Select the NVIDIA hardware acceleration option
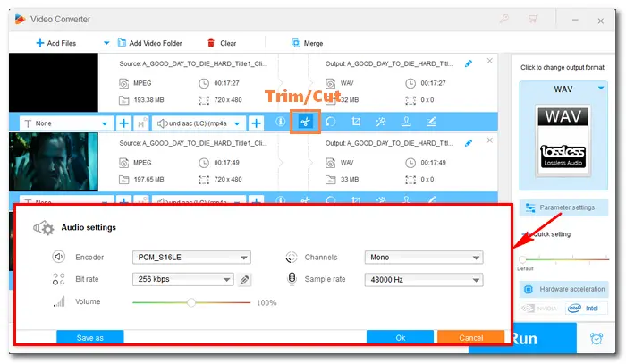Screen dimensions: 626x364 (539, 309)
